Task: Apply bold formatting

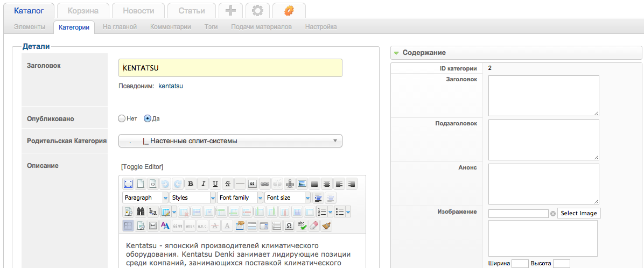Action: click(x=190, y=184)
